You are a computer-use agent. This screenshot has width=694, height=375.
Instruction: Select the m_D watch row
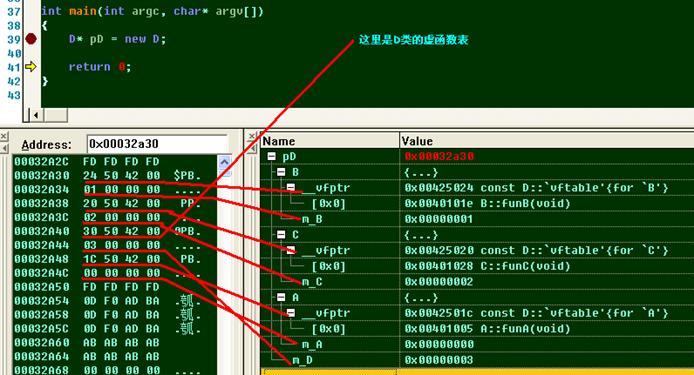[x=477, y=360]
